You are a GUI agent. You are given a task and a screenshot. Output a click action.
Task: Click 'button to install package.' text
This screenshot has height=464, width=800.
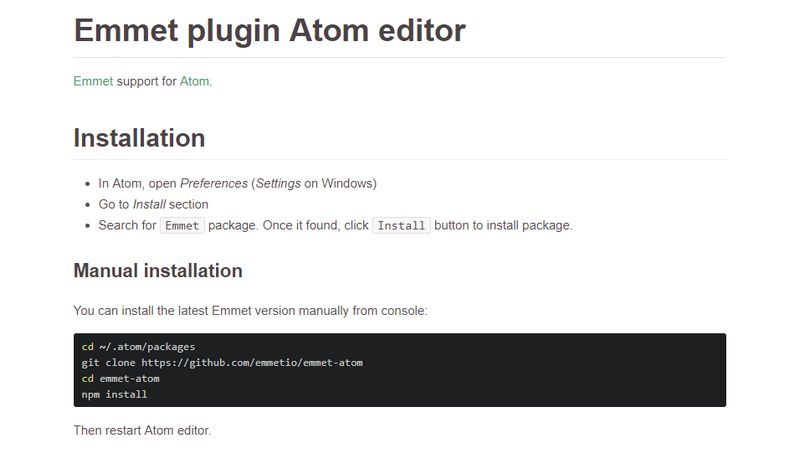504,225
